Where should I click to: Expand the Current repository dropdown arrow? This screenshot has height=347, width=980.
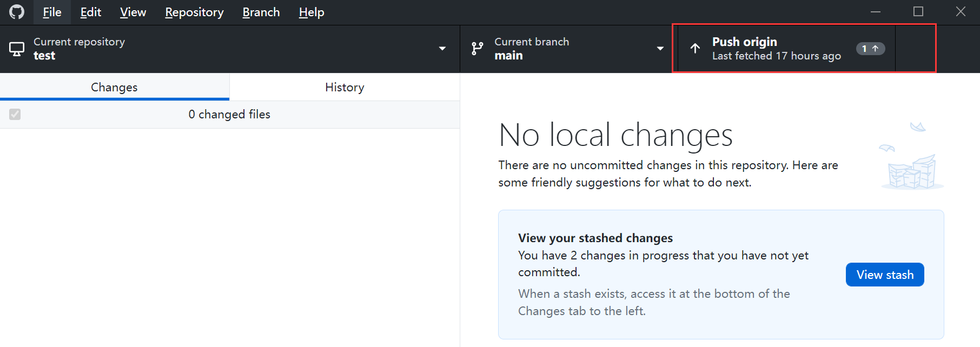pyautogui.click(x=442, y=49)
